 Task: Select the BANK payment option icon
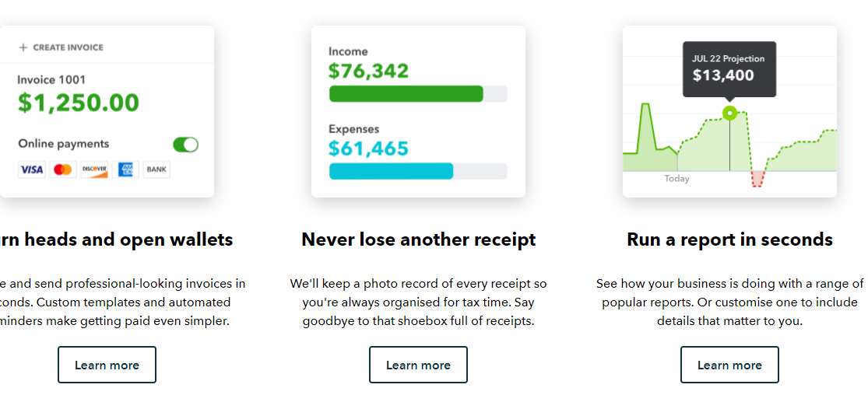pos(156,170)
